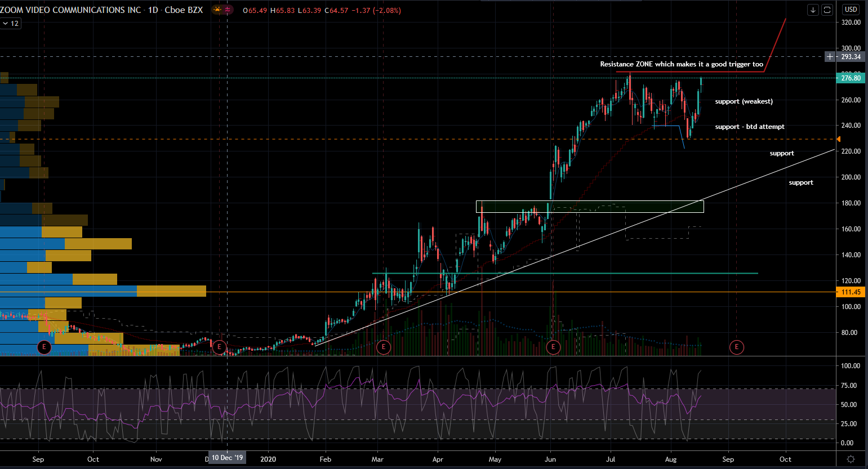Viewport: 868px width, 469px height.
Task: Click the earnings E marker near March
Action: pos(384,347)
